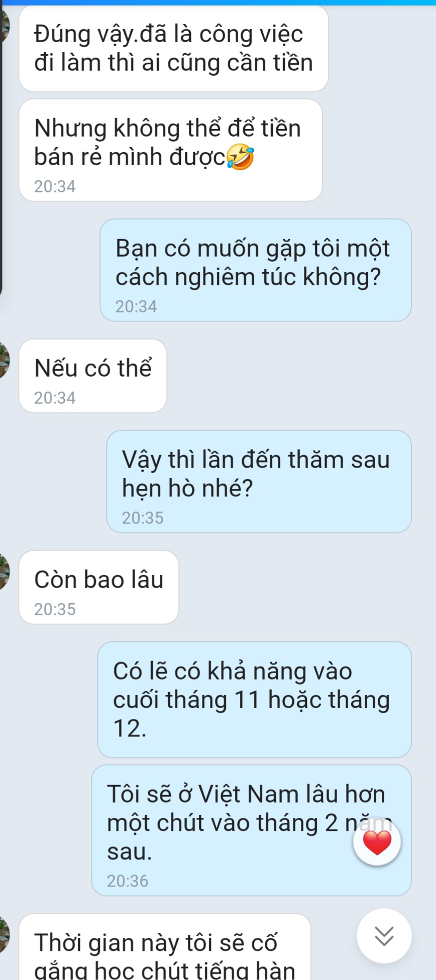Tap the 20:36 timestamp on sent message
The height and width of the screenshot is (980, 436).
(128, 881)
